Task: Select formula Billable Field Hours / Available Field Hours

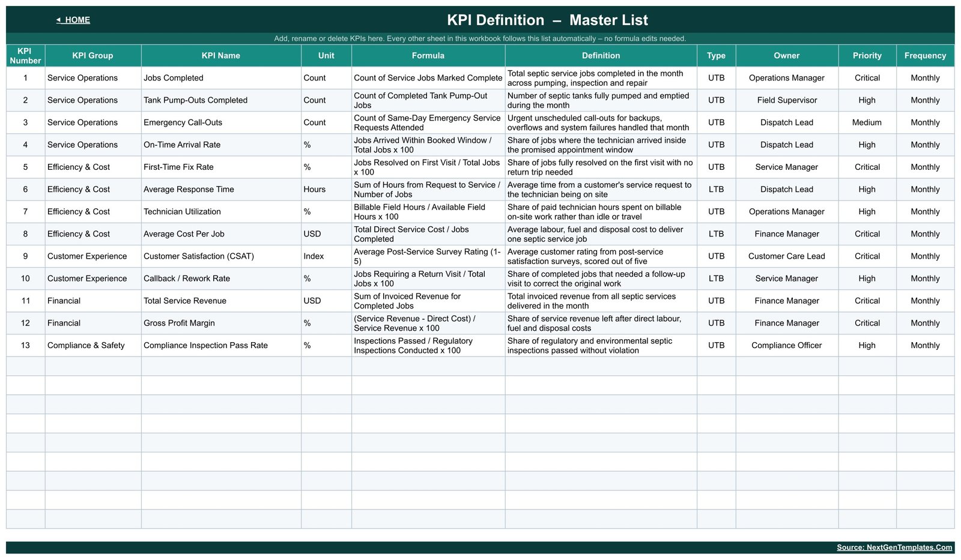Action: point(428,211)
